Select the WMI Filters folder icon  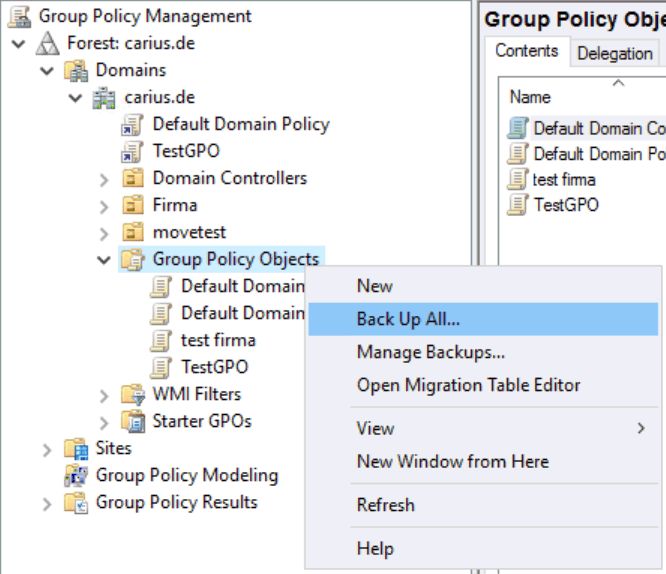click(133, 394)
